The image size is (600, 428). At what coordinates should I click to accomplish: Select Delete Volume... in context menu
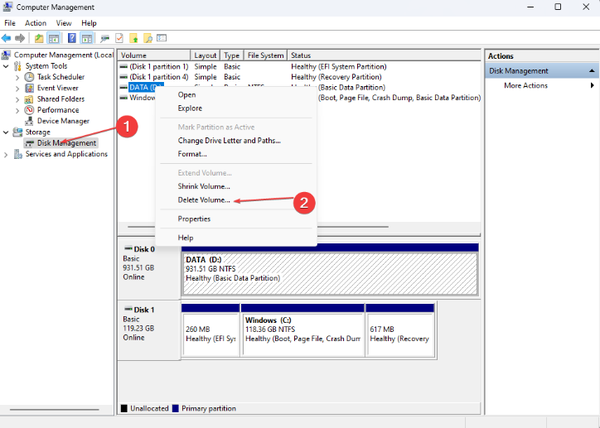236,200
